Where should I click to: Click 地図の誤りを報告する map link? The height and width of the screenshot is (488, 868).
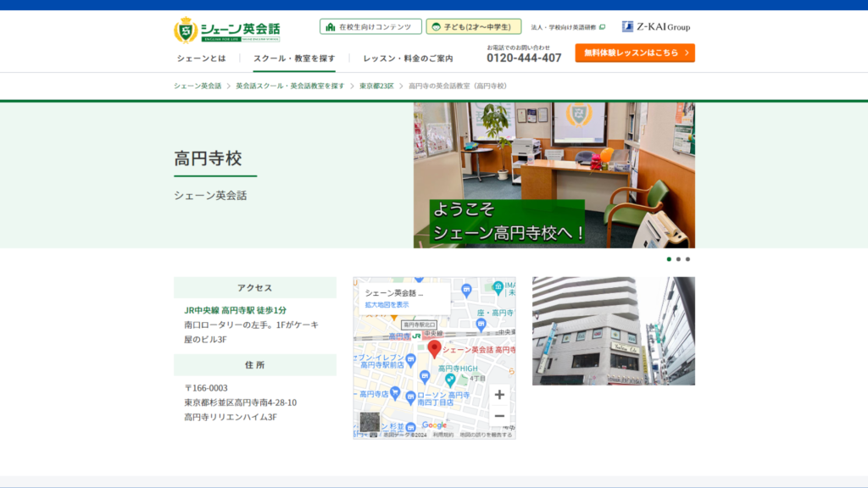click(486, 435)
